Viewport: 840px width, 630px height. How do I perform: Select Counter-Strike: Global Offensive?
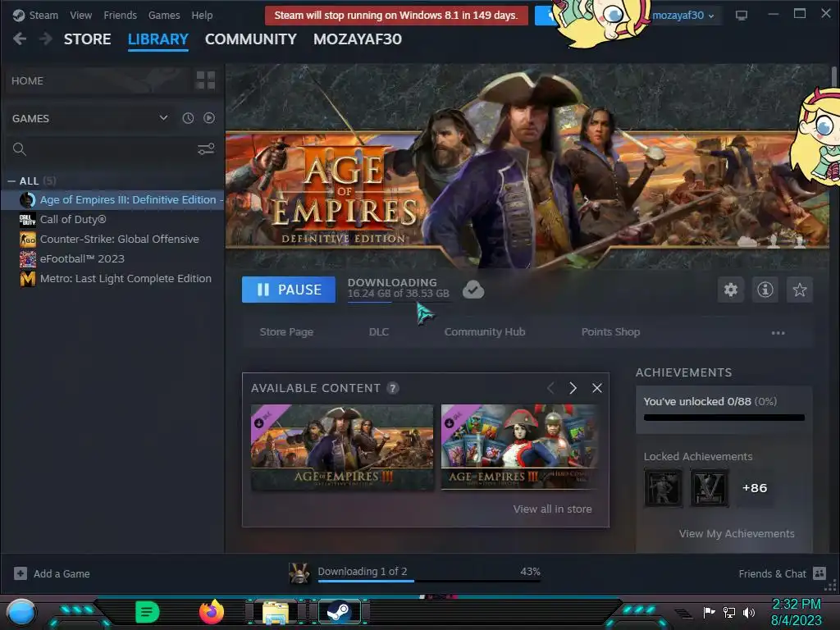coord(113,239)
